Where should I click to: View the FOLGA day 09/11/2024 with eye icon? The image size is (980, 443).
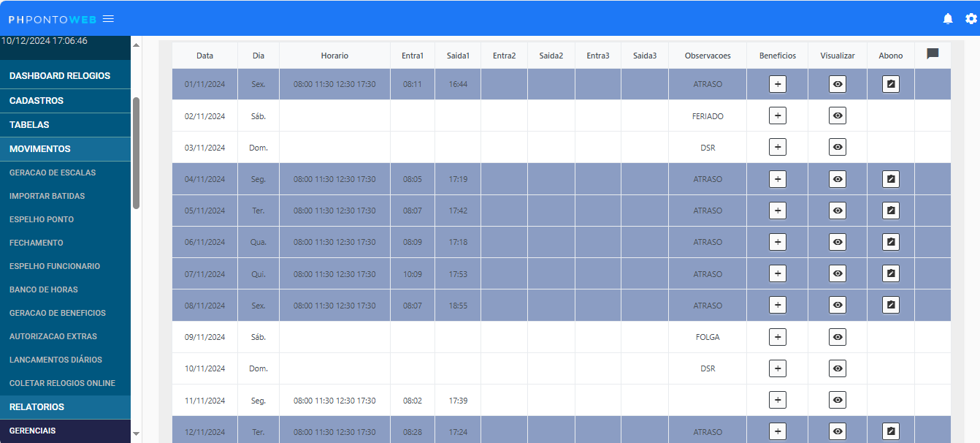[837, 336]
